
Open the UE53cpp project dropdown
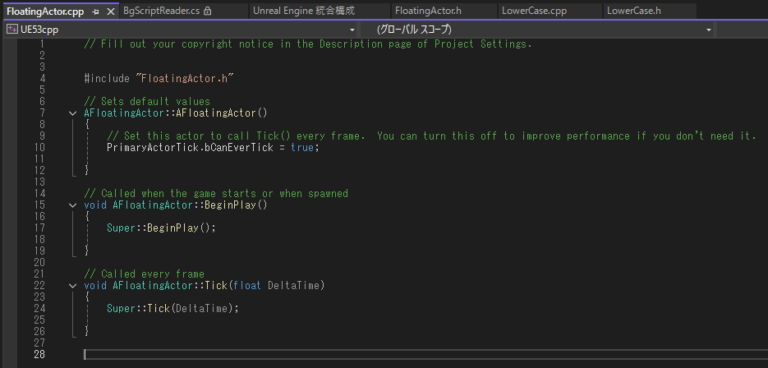352,30
